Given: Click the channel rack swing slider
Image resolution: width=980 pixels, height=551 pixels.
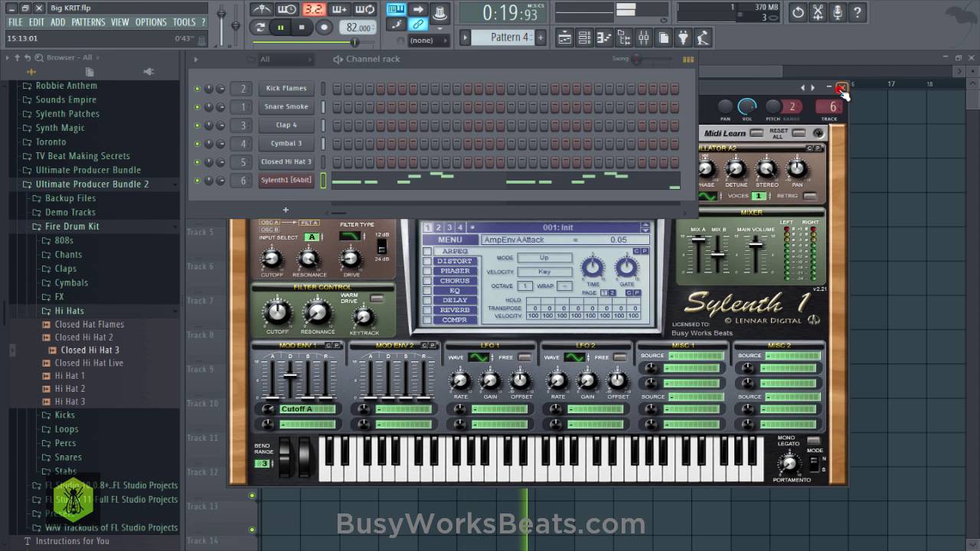Looking at the screenshot, I should pyautogui.click(x=638, y=59).
